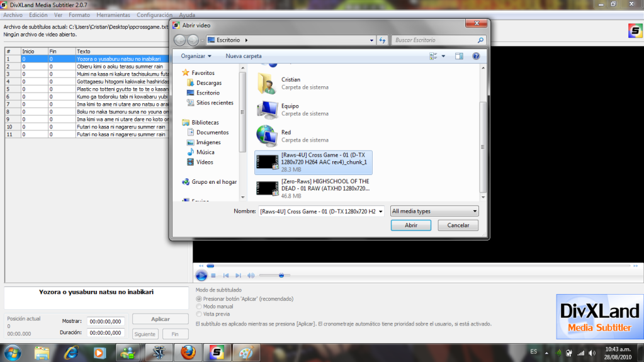Select Grupo en el hogar
This screenshot has height=362, width=644.
point(210,181)
